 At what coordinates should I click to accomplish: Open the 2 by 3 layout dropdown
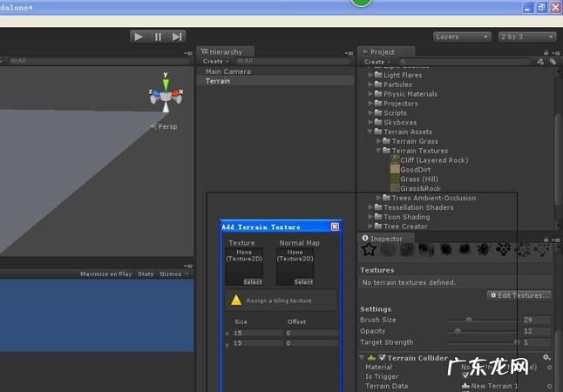pos(526,37)
